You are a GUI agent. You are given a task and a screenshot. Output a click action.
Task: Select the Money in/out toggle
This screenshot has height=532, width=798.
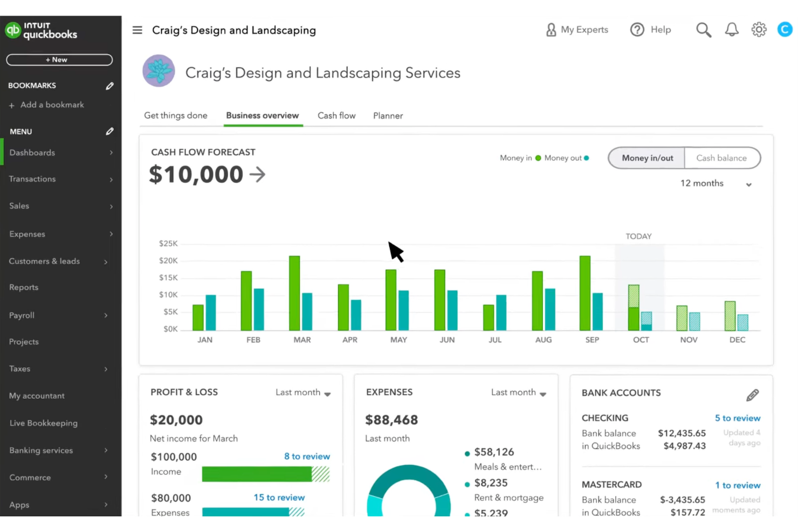(x=647, y=158)
